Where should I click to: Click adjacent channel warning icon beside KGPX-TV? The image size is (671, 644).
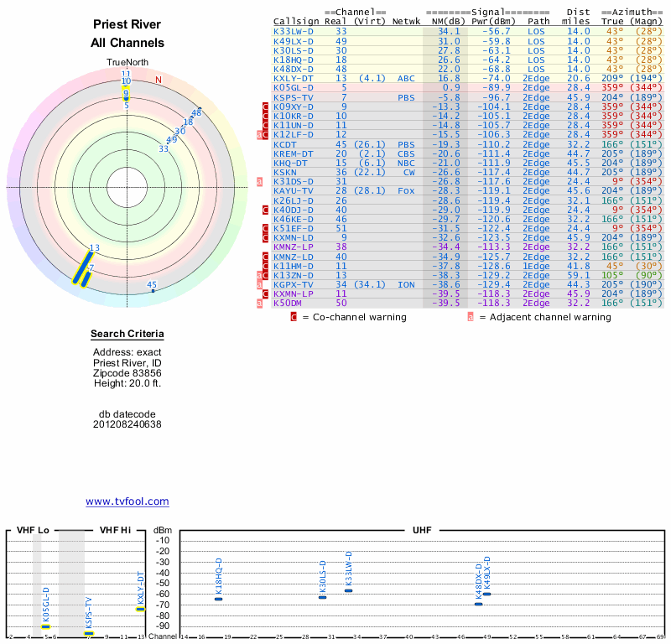pos(259,284)
